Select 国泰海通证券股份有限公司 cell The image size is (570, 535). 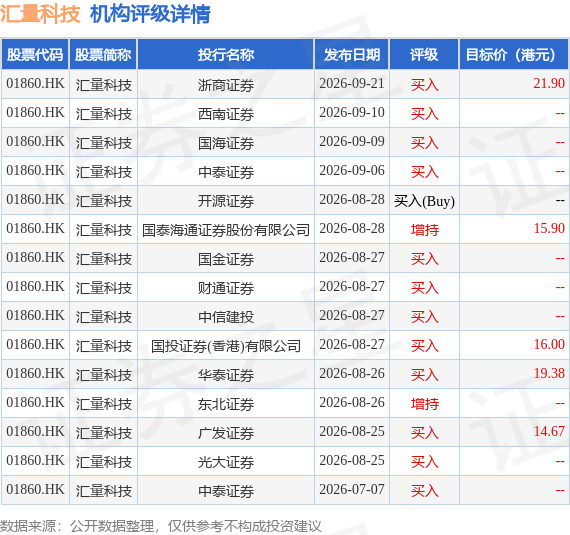(226, 229)
